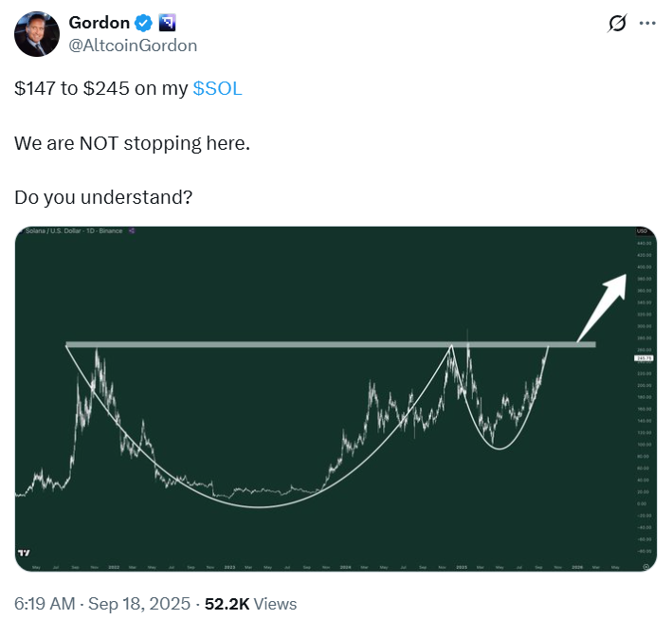Click the Gordon display name
Viewport: 672px width, 620px height.
pos(99,23)
